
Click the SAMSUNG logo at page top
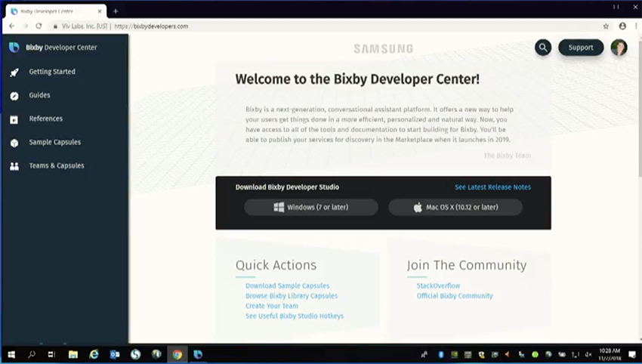383,49
